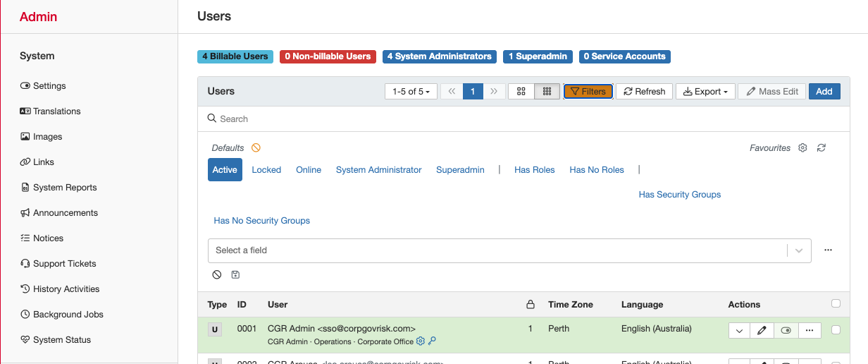Screen dimensions: 868x364
Task: Open Favourites gear settings
Action: tap(802, 148)
